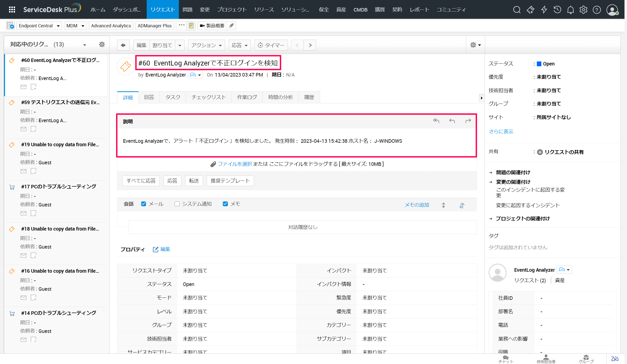The height and width of the screenshot is (364, 627).
Task: Open the notifications bell icon
Action: (x=570, y=10)
